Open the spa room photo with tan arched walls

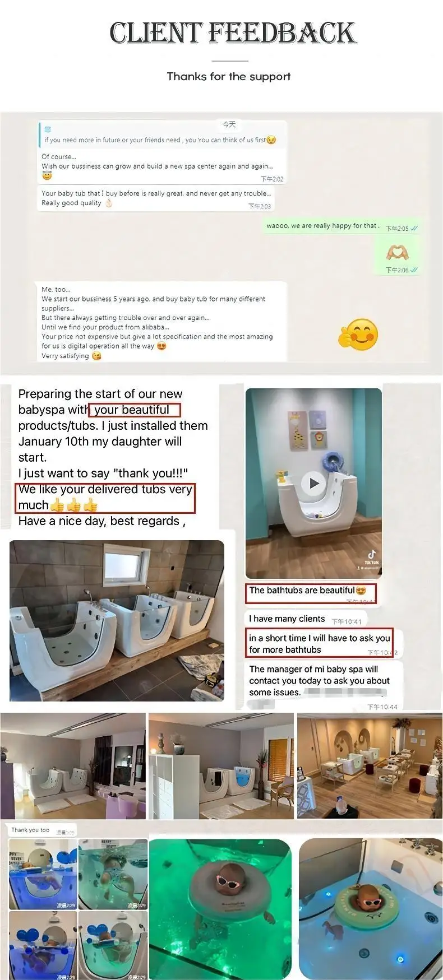[370, 766]
